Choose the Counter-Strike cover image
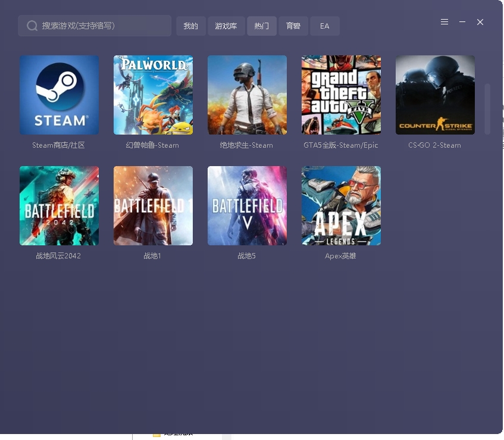This screenshot has width=504, height=440. click(x=435, y=95)
